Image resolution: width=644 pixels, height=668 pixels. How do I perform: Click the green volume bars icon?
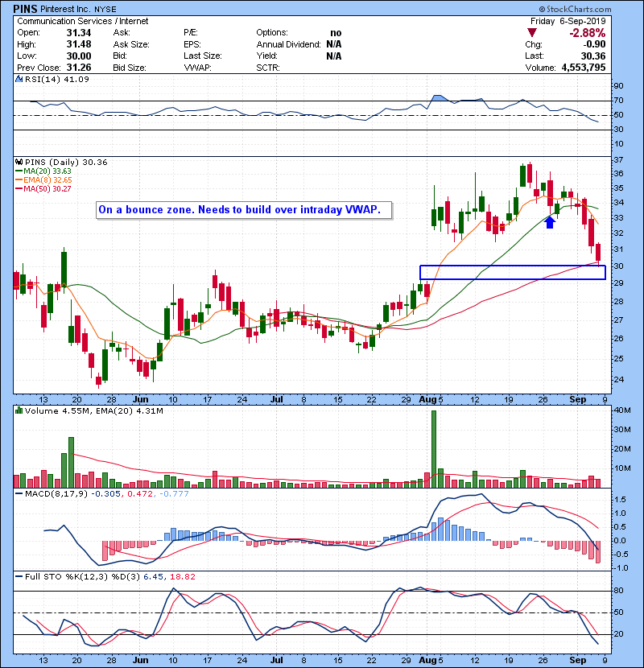[19, 410]
